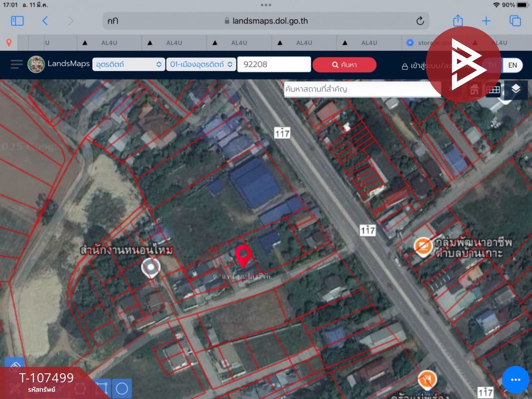
Task: Click the red ค้นหา search button
Action: (344, 65)
